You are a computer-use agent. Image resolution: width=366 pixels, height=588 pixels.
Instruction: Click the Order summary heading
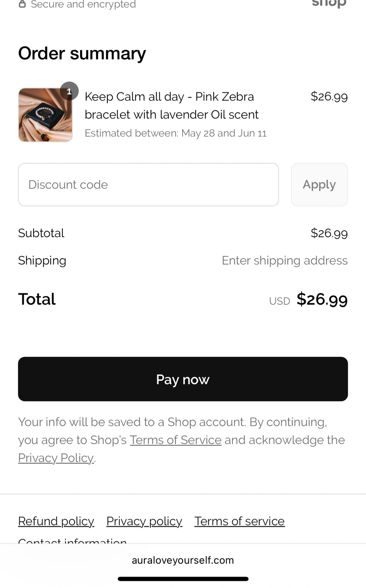pos(82,53)
